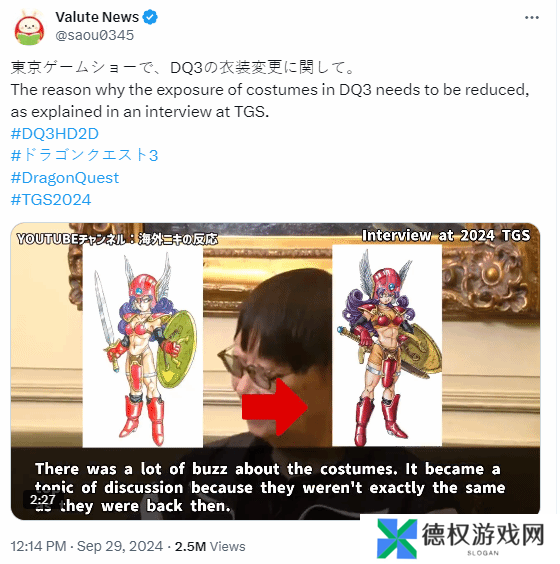Screen dimensions: 560x564
Task: Click the Valute News rabbit avatar
Action: coord(29,28)
